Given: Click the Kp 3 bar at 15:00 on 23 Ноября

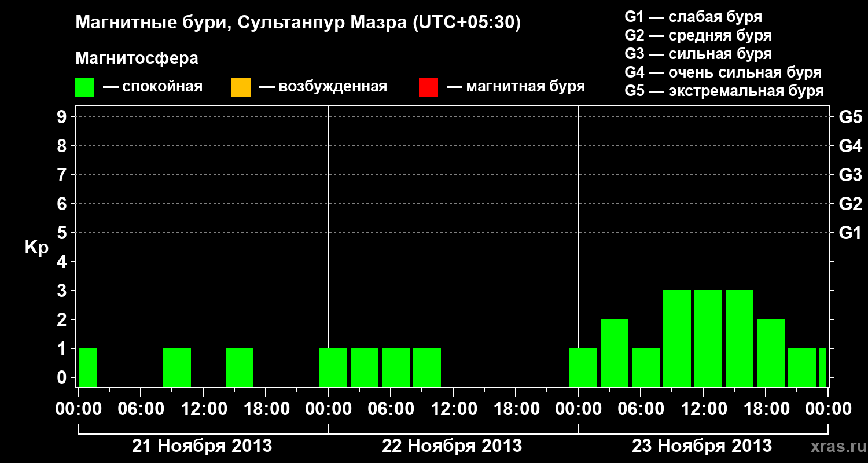Looking at the screenshot, I should pyautogui.click(x=740, y=338).
